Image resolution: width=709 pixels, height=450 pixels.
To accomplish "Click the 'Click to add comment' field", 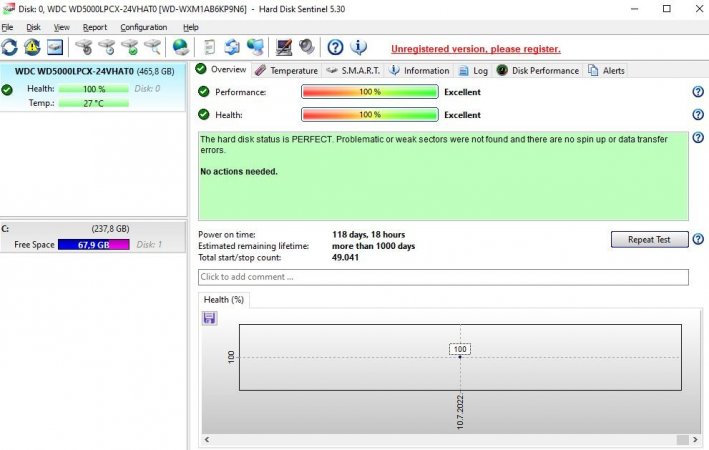I will click(x=443, y=277).
